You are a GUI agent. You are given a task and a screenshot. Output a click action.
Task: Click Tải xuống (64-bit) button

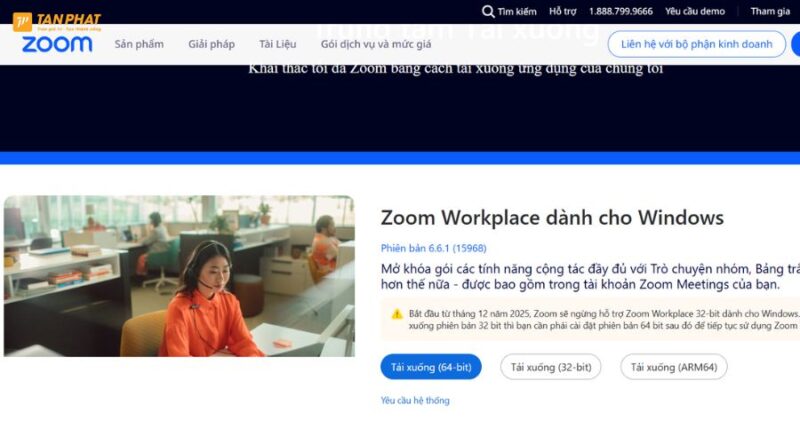point(431,367)
